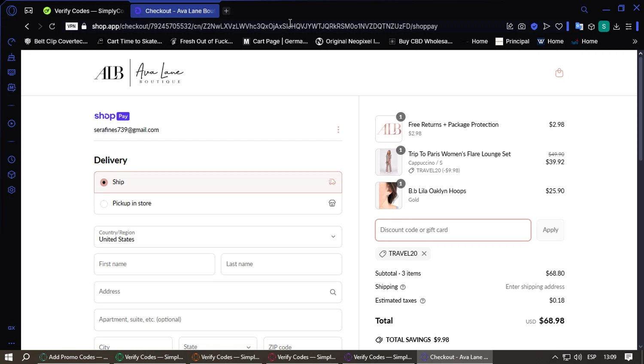Click the Ava Lane Boutique logo
Screen dimensions: 644x364
[139, 73]
